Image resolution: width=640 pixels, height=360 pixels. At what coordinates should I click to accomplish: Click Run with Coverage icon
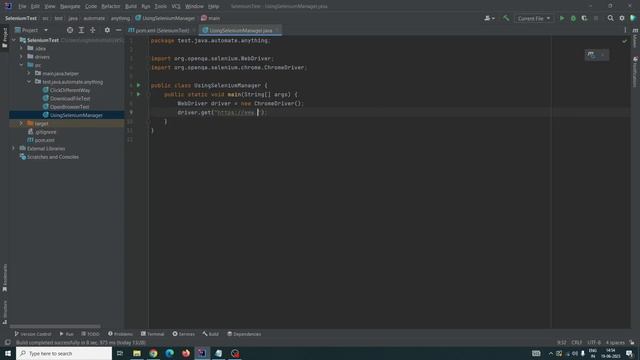point(584,18)
